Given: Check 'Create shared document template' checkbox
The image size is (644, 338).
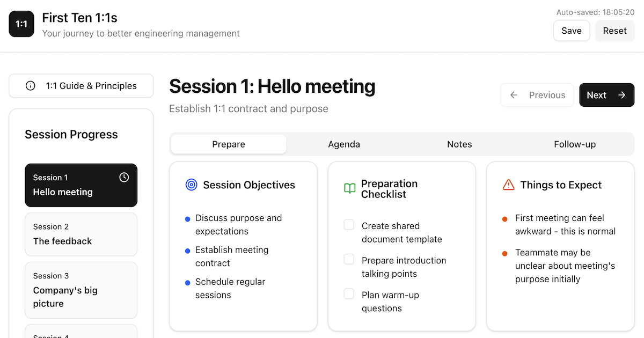Looking at the screenshot, I should tap(349, 225).
